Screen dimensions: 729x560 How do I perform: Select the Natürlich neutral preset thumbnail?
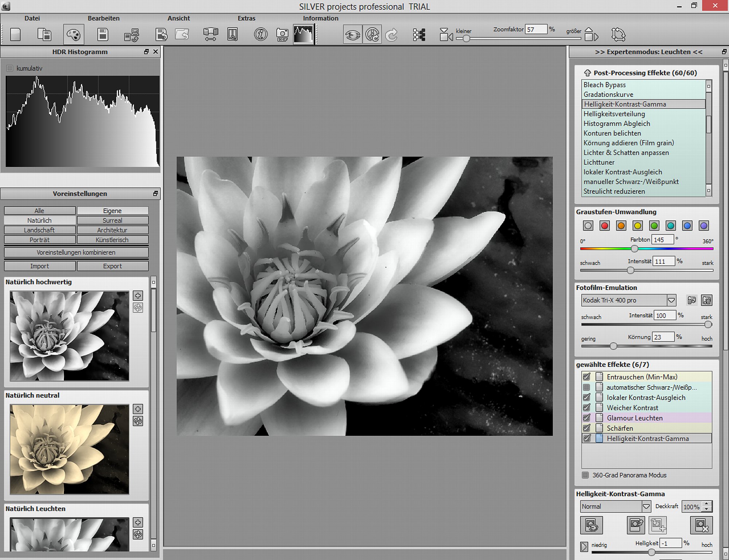tap(69, 449)
